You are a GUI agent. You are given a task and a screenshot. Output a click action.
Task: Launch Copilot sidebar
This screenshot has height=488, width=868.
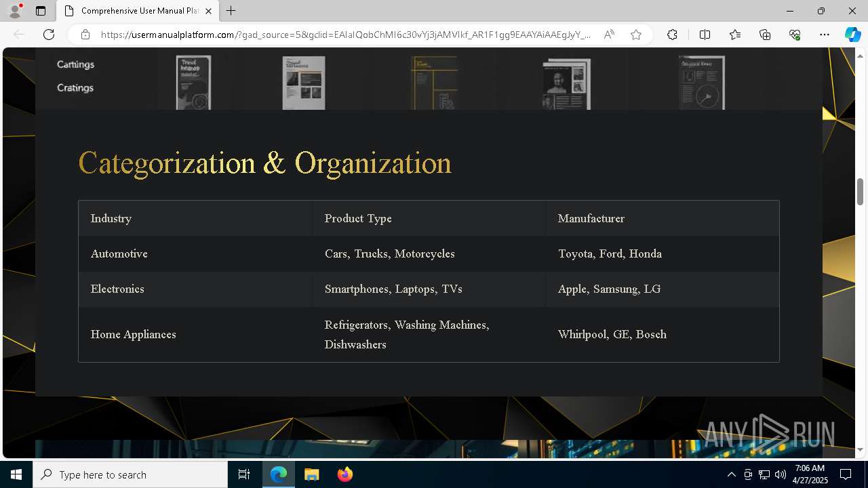point(852,35)
